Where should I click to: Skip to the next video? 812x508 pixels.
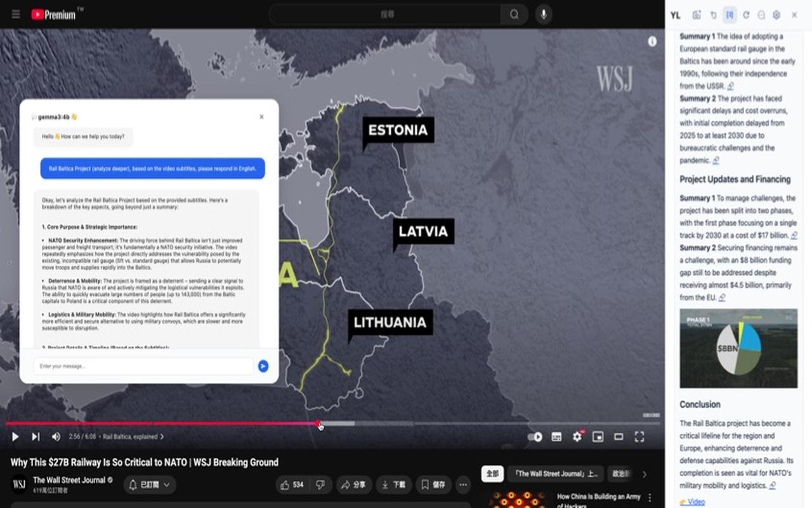pos(36,437)
